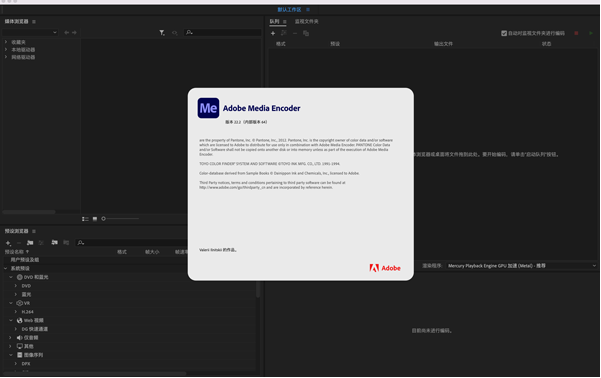Open the 预设浏览器 panel menu icon
Image resolution: width=601 pixels, height=378 pixels.
[34, 232]
